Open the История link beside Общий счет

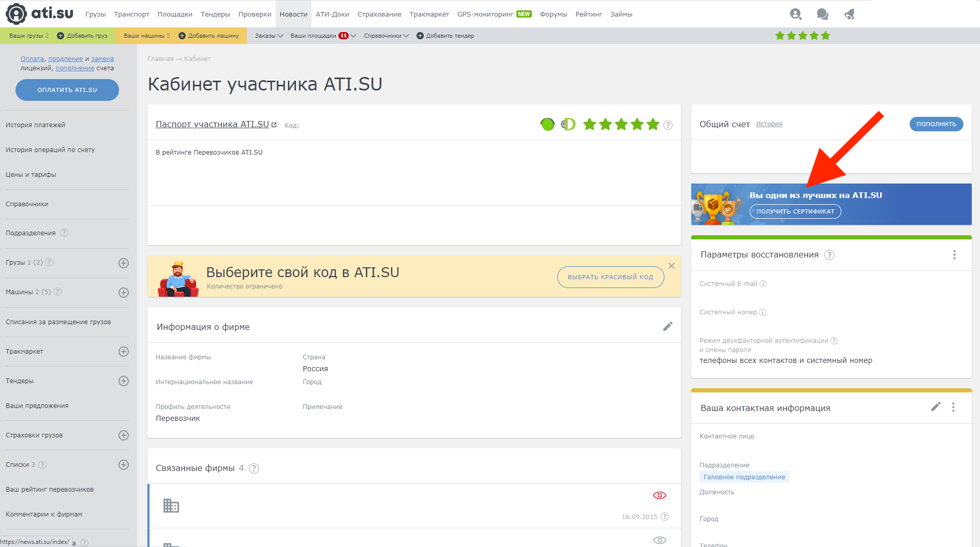[769, 124]
